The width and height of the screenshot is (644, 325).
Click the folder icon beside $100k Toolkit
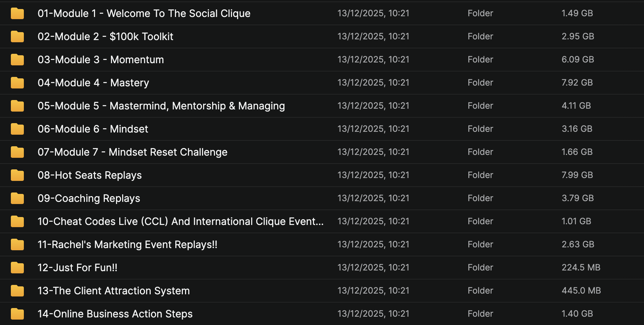click(17, 36)
